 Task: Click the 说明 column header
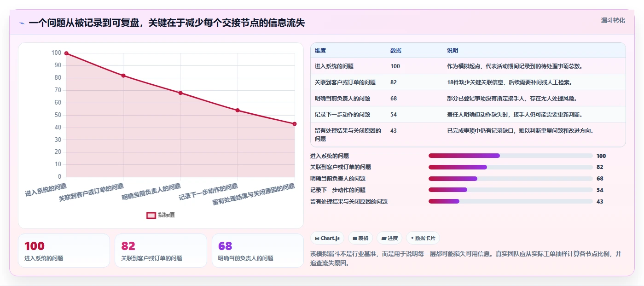tap(453, 50)
